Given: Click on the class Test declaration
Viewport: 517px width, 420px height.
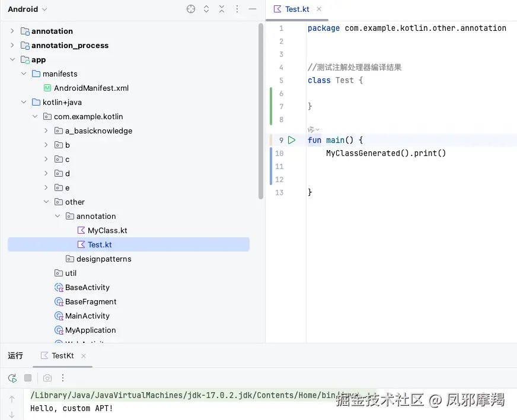Looking at the screenshot, I should [335, 80].
